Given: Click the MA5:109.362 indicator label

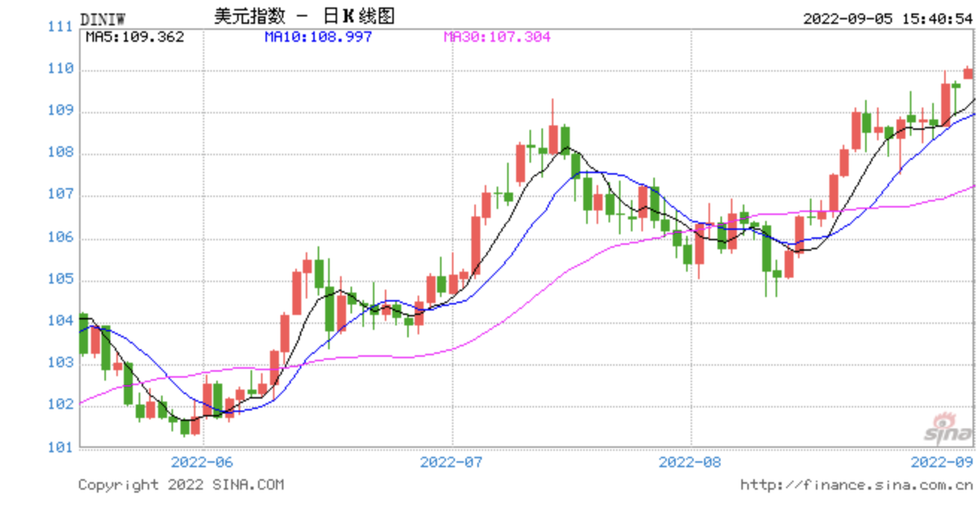Looking at the screenshot, I should click(135, 36).
